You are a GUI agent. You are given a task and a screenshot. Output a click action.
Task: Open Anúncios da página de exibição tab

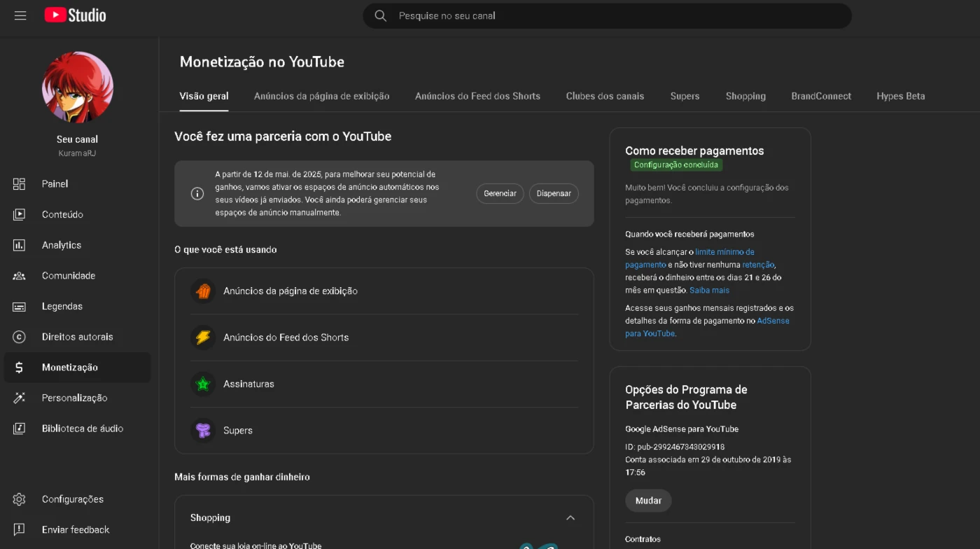tap(322, 96)
